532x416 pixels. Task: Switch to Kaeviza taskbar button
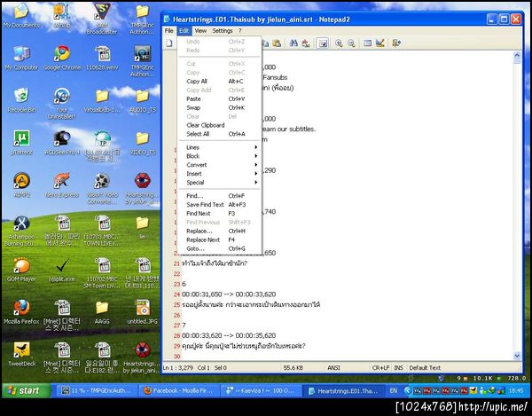click(x=261, y=391)
